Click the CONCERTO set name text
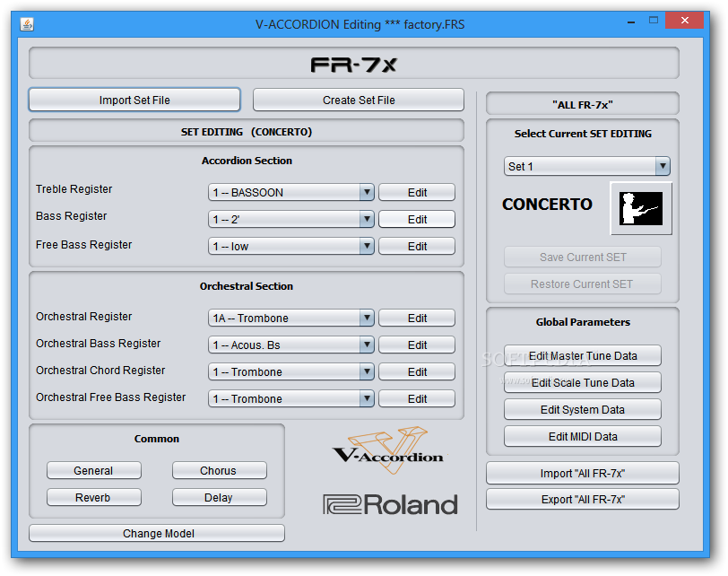This screenshot has height=576, width=728. click(547, 205)
